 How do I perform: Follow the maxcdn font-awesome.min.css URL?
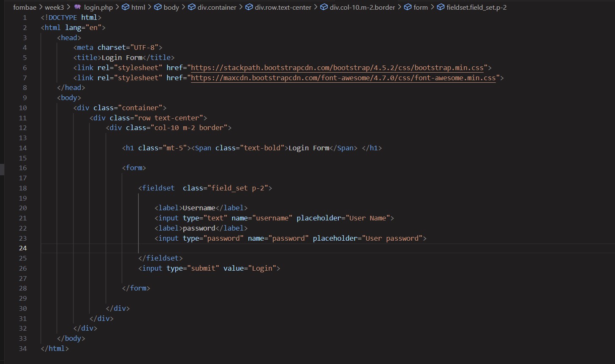pos(343,78)
